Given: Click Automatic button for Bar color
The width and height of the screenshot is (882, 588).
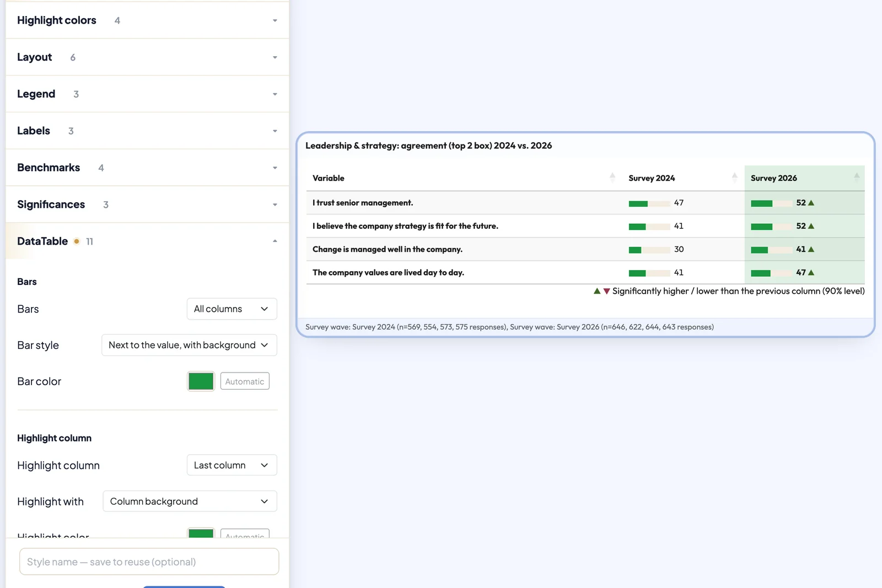Looking at the screenshot, I should (245, 381).
